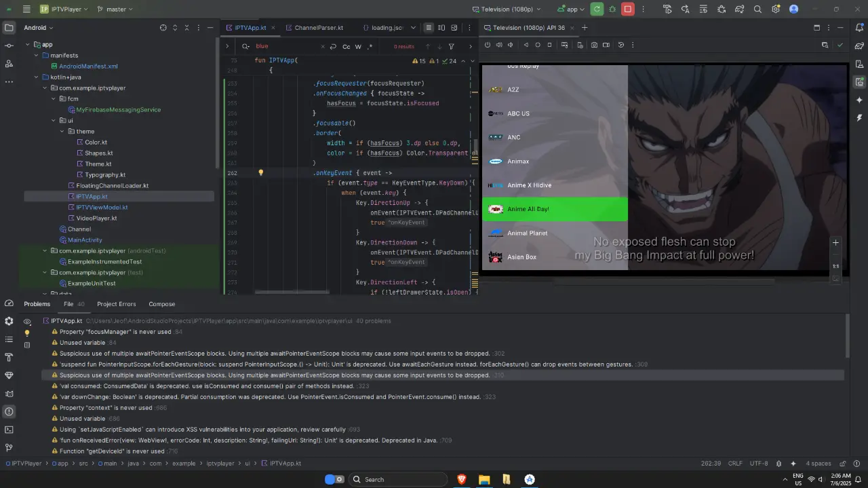Open Android project view dropdown

(39, 28)
